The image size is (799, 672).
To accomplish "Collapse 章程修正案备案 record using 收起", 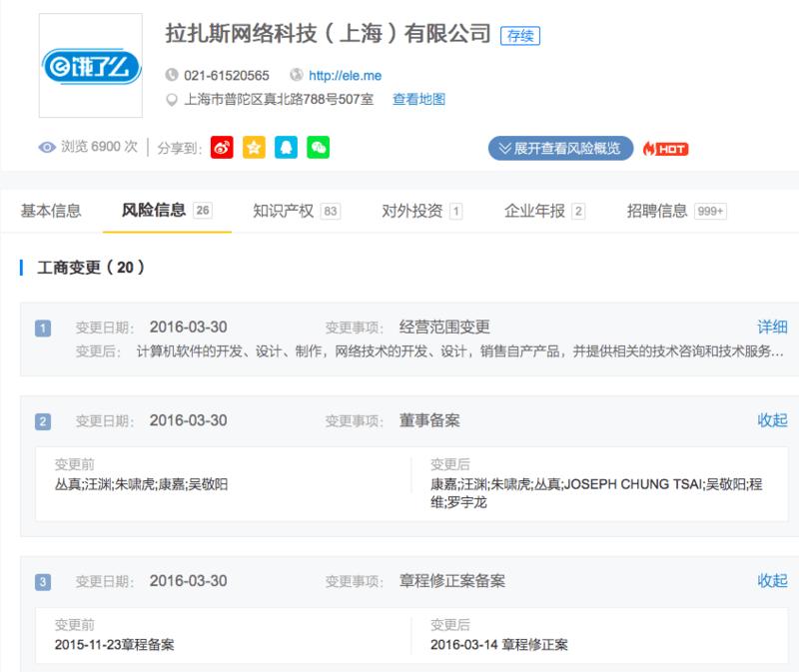I will [772, 581].
